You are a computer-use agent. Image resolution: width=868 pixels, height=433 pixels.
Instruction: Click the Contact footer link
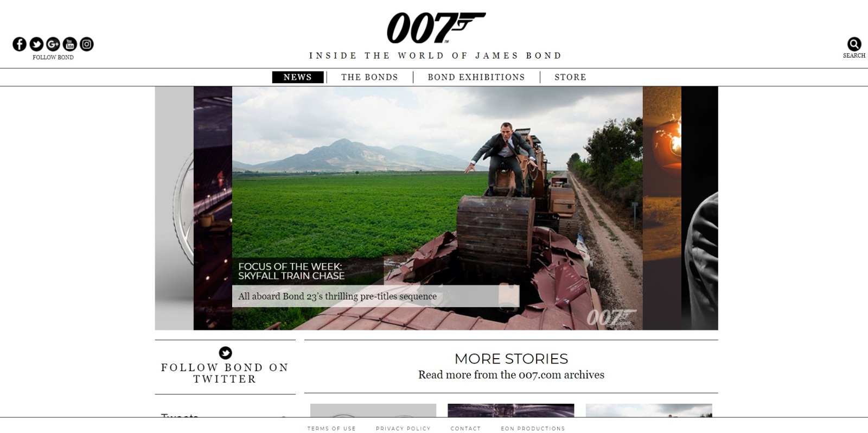point(465,429)
